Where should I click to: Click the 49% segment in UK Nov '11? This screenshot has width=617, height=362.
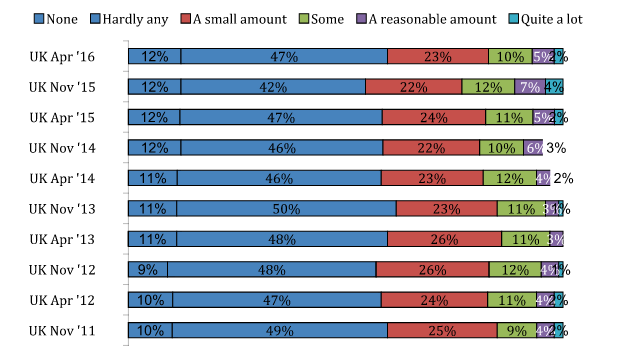[x=280, y=330]
